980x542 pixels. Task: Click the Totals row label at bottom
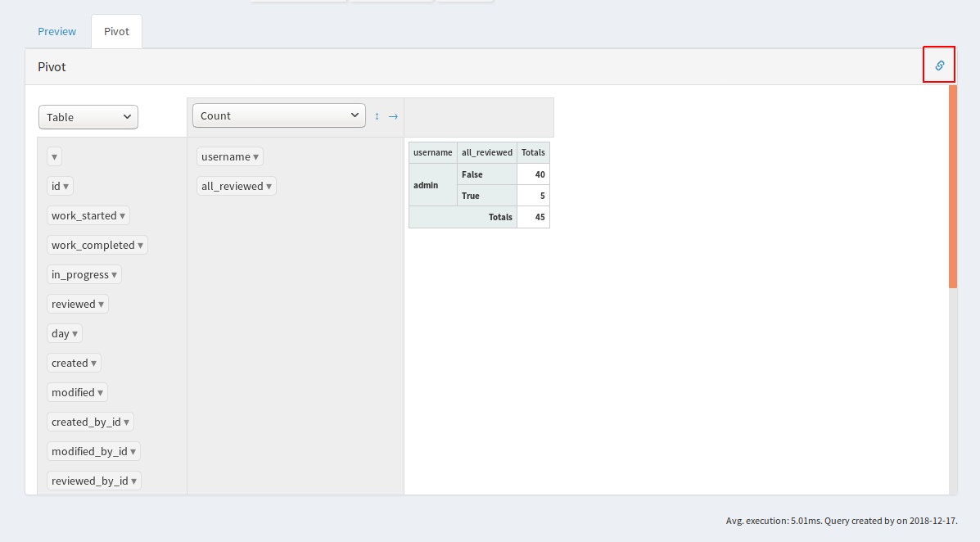[x=463, y=217]
